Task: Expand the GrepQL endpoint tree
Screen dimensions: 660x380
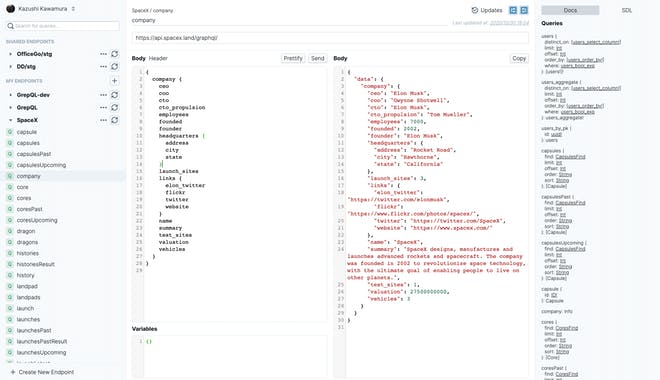Action: 10,107
